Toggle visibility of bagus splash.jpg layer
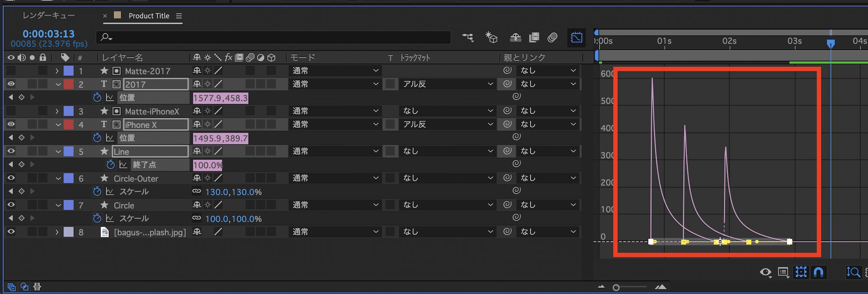Viewport: 868px width, 294px height. (11, 232)
